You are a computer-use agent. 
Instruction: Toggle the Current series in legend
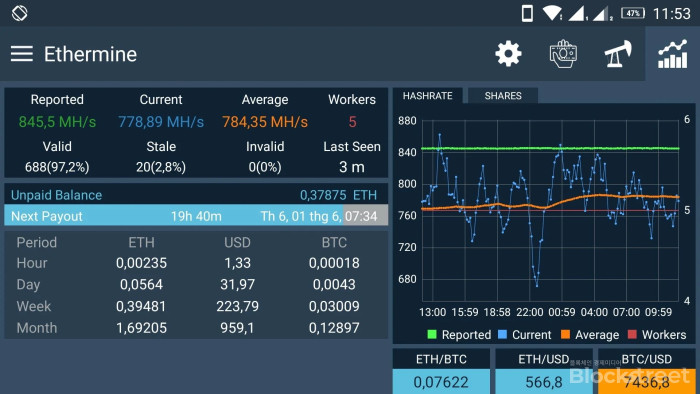point(524,335)
